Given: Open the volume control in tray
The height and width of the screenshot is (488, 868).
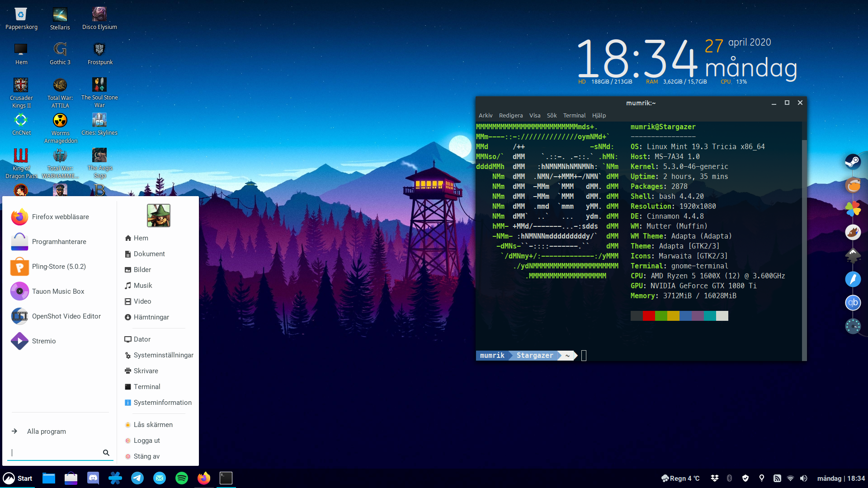Looking at the screenshot, I should pos(803,478).
